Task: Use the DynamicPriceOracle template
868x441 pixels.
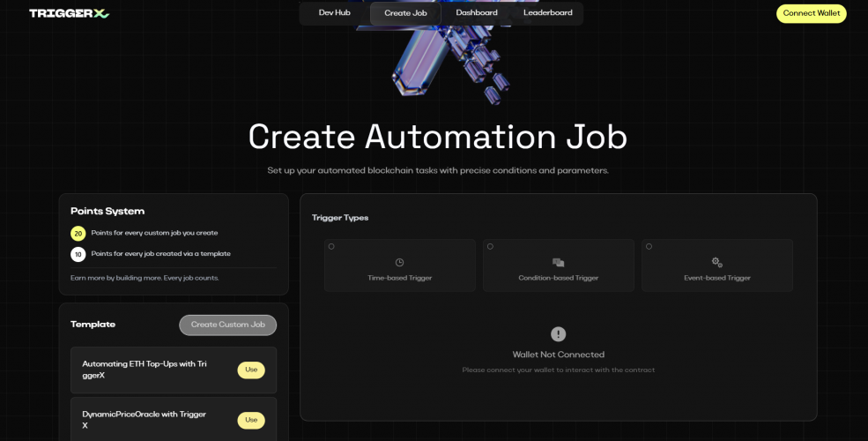Action: coord(251,420)
